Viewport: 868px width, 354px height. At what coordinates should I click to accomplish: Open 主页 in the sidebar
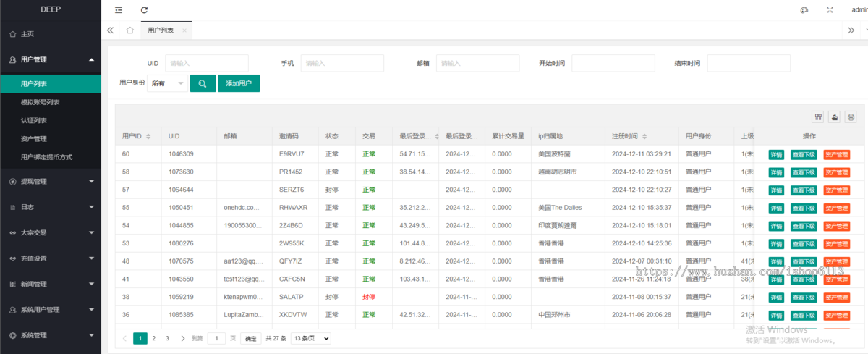51,34
